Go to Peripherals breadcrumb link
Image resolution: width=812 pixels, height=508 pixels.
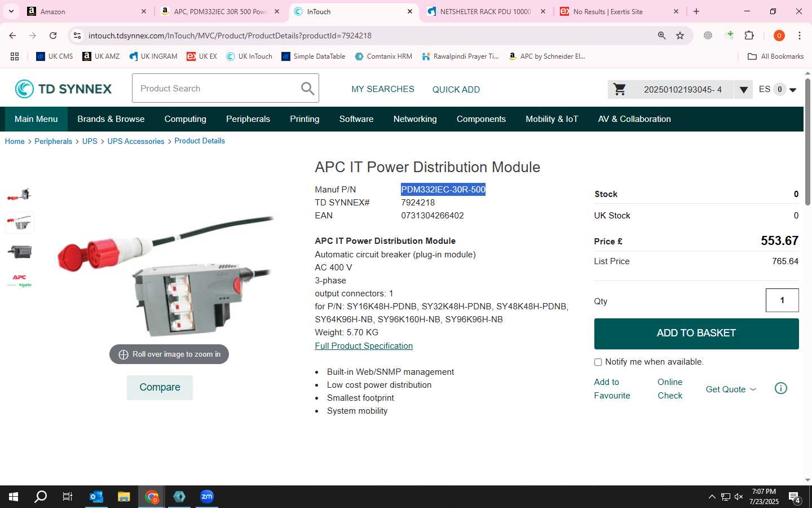coord(53,142)
